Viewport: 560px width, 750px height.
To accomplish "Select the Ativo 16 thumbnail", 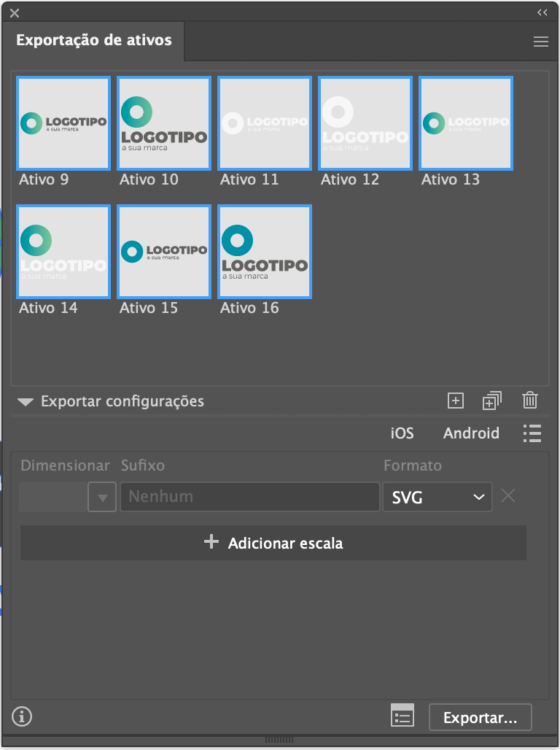I will 265,252.
